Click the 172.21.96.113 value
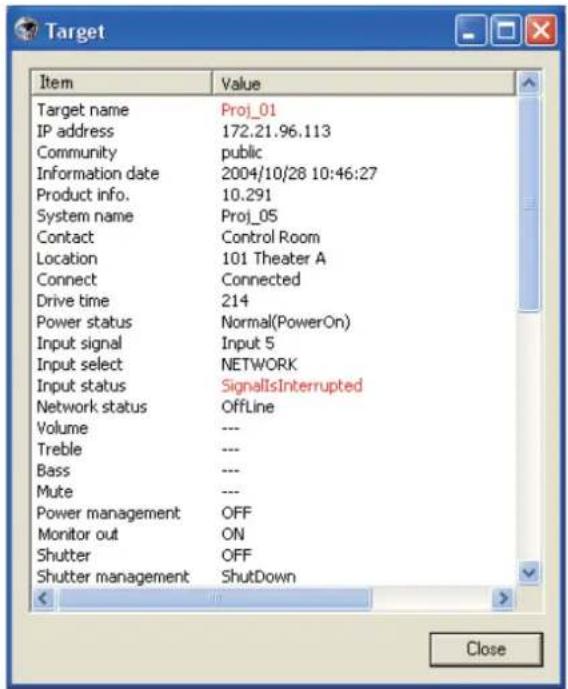The height and width of the screenshot is (689, 568). point(276,131)
